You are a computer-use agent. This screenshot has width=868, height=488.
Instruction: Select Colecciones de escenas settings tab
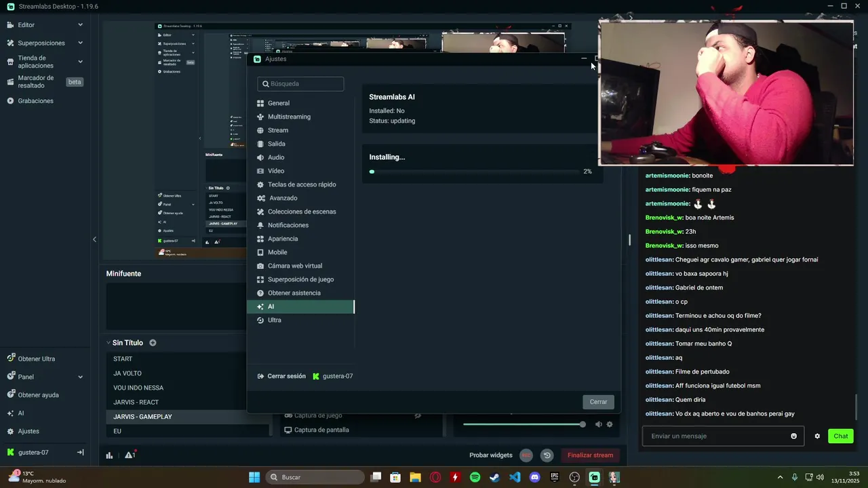click(x=300, y=211)
